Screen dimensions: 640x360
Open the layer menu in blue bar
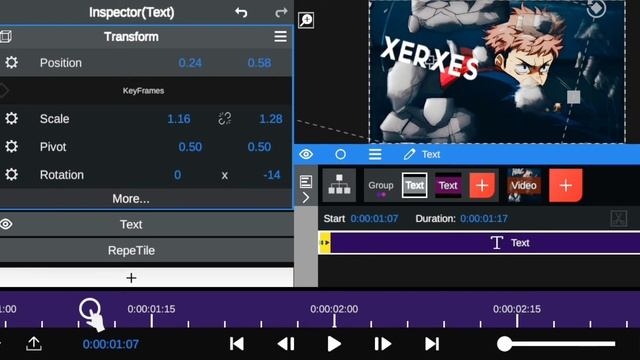tap(375, 154)
